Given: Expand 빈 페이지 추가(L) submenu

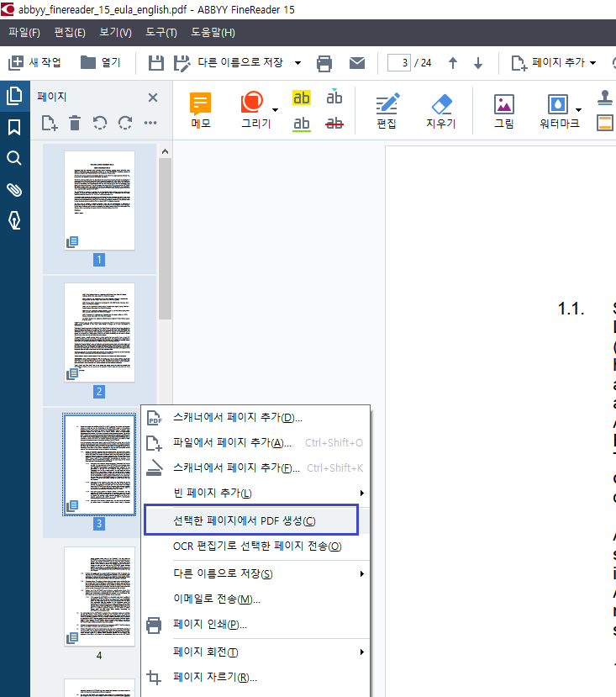Looking at the screenshot, I should [x=255, y=493].
